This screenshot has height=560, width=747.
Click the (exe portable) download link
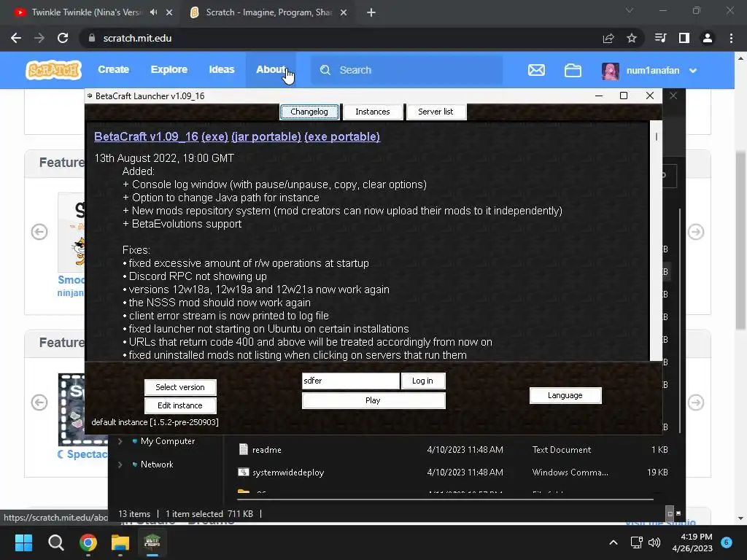(342, 136)
